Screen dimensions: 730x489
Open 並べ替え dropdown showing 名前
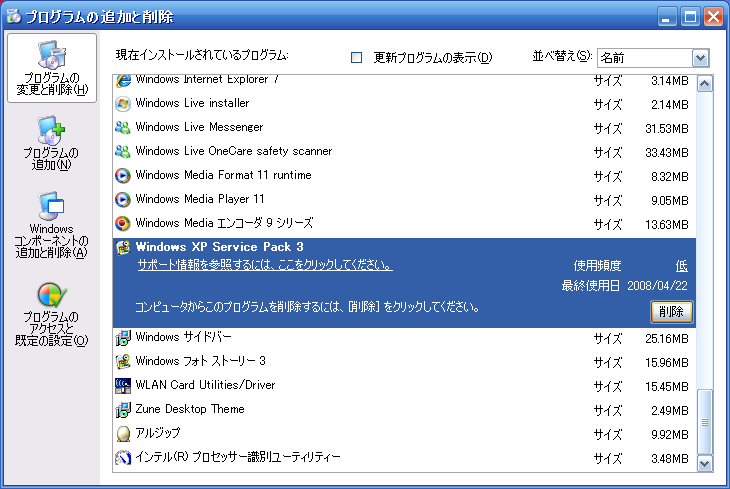click(x=653, y=58)
